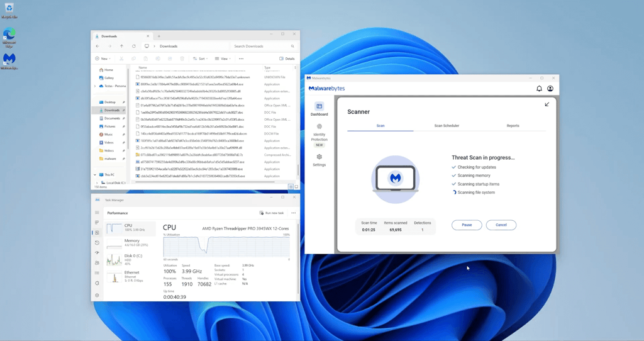
Task: Open Malwarebytes Settings gear
Action: pyautogui.click(x=319, y=160)
